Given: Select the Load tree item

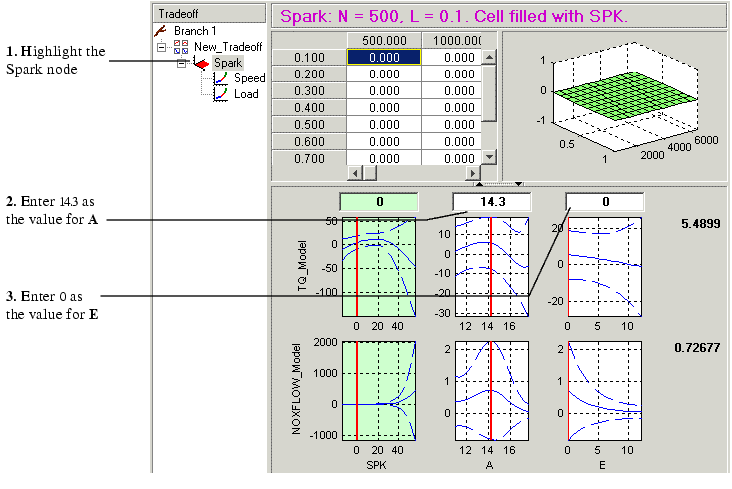Looking at the screenshot, I should (246, 94).
